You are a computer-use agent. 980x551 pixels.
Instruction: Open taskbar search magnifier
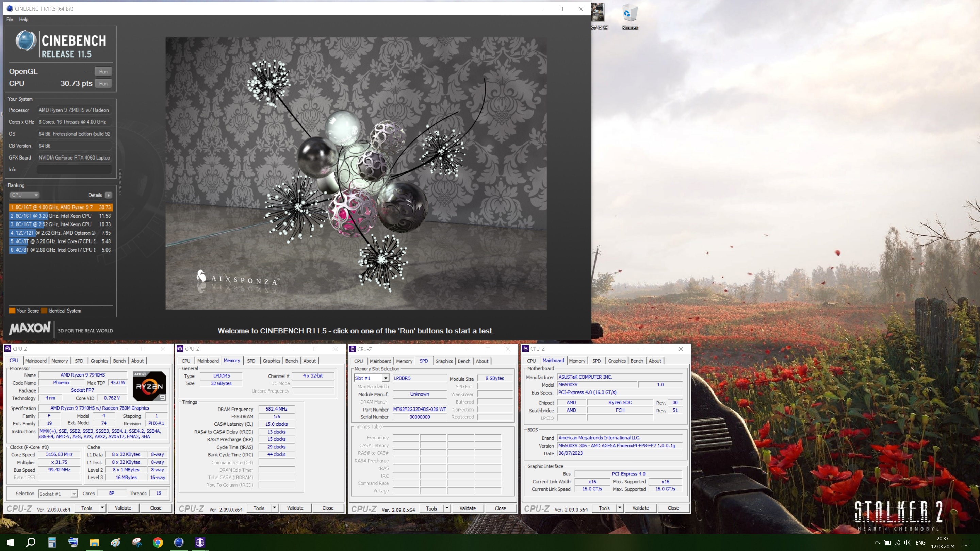click(31, 542)
